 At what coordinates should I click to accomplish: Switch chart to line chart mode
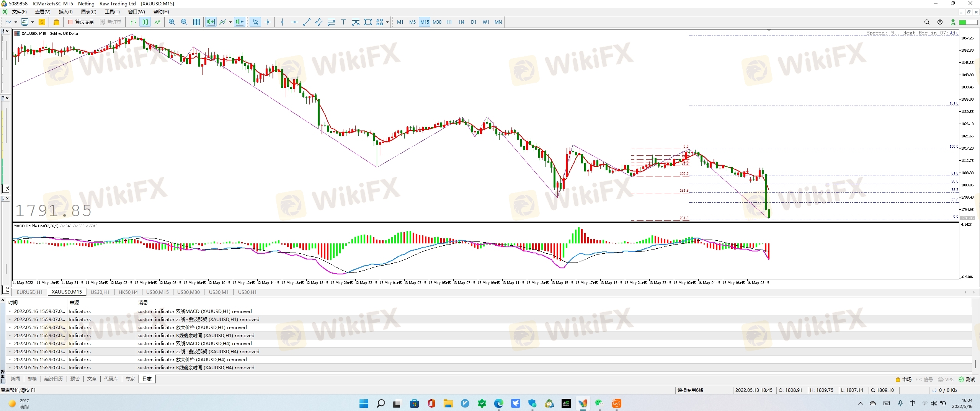[157, 22]
